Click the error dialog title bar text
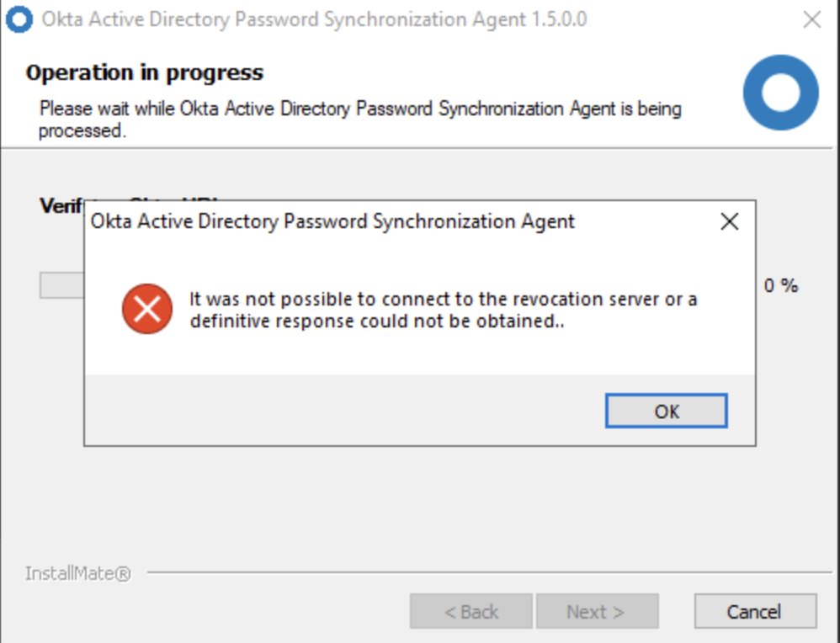Image resolution: width=840 pixels, height=643 pixels. (332, 222)
